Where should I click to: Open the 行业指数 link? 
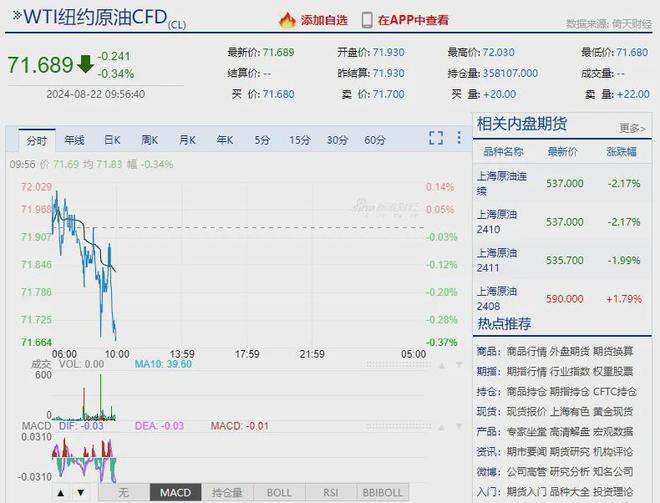point(570,372)
